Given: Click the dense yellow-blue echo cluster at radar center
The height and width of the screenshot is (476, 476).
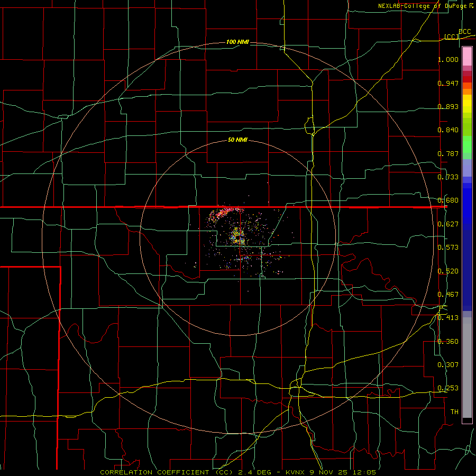Looking at the screenshot, I should pos(237,236).
